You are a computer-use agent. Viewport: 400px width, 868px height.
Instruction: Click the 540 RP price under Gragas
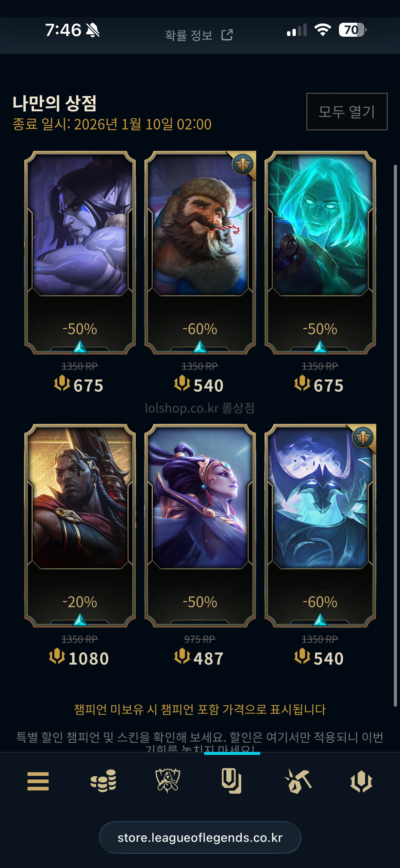click(199, 385)
